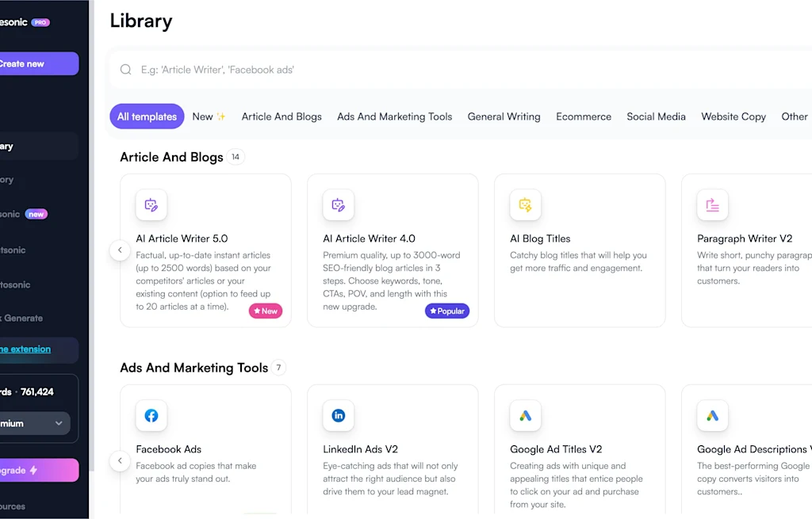
Task: Click the Library page heading
Action: click(141, 21)
